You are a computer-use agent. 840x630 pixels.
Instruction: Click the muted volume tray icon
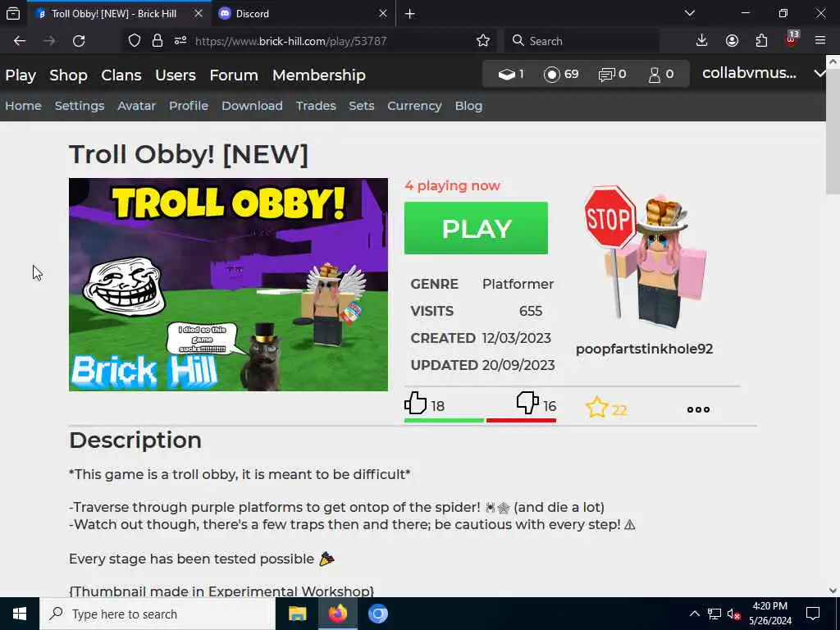coord(733,614)
